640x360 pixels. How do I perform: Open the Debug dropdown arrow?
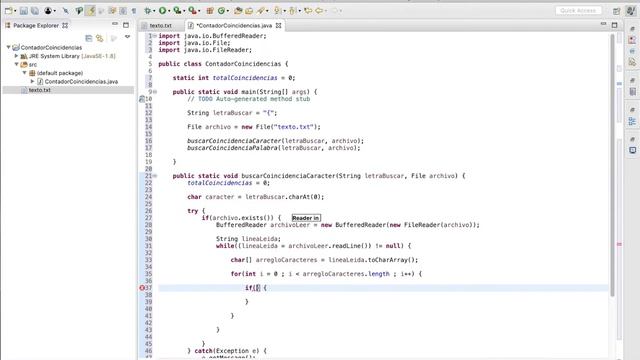pyautogui.click(x=154, y=11)
